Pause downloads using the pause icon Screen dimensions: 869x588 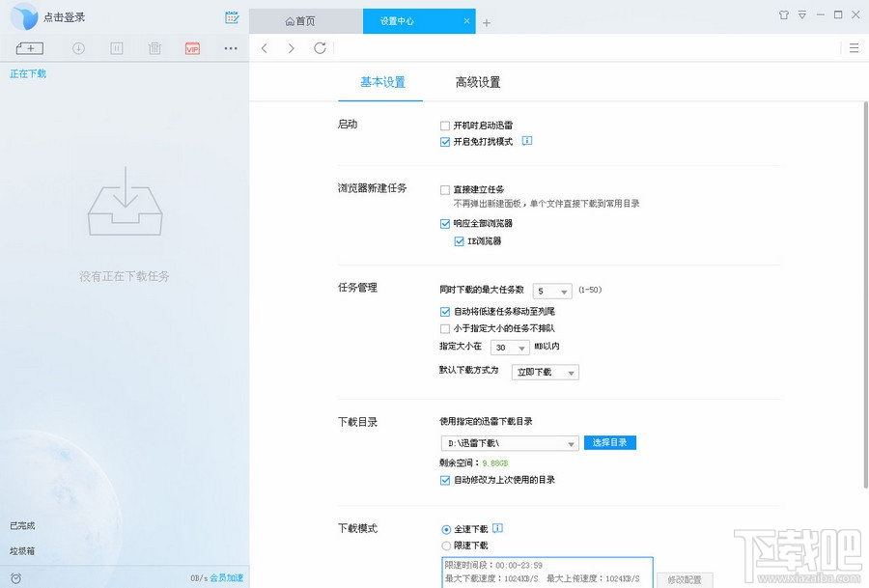[x=117, y=47]
